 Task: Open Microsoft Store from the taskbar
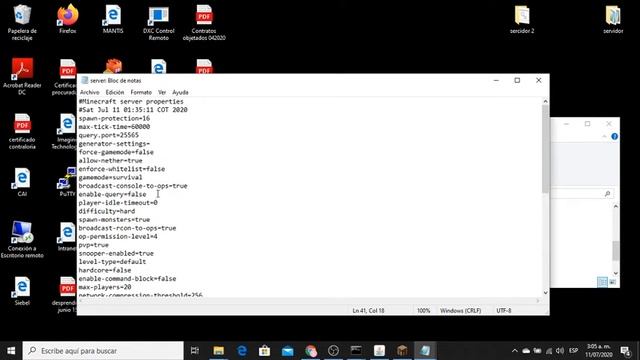264,351
